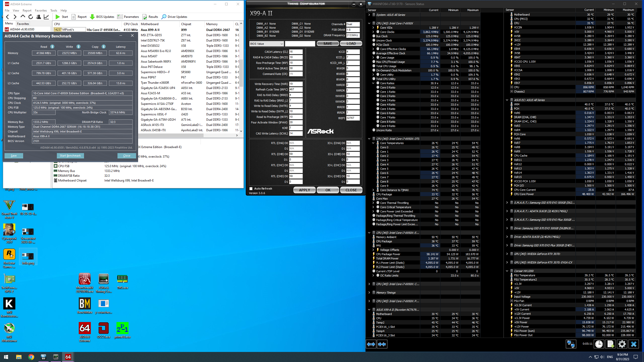Switch to Favorites tab in AIDA64
644x362 pixels.
[23, 24]
